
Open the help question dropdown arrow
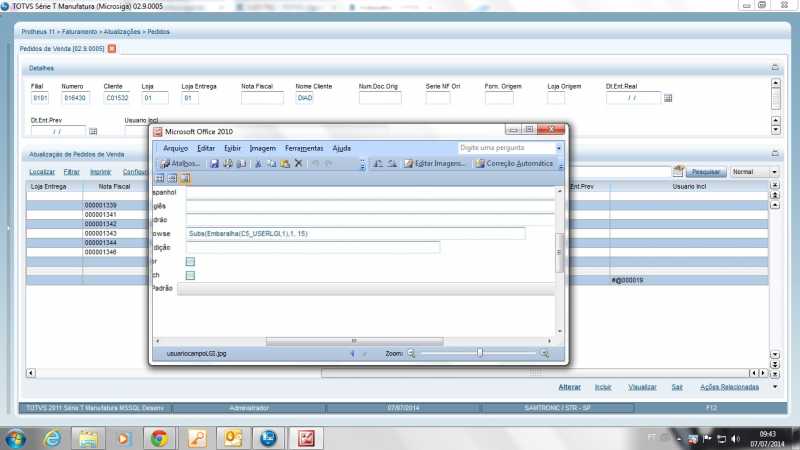pos(559,148)
